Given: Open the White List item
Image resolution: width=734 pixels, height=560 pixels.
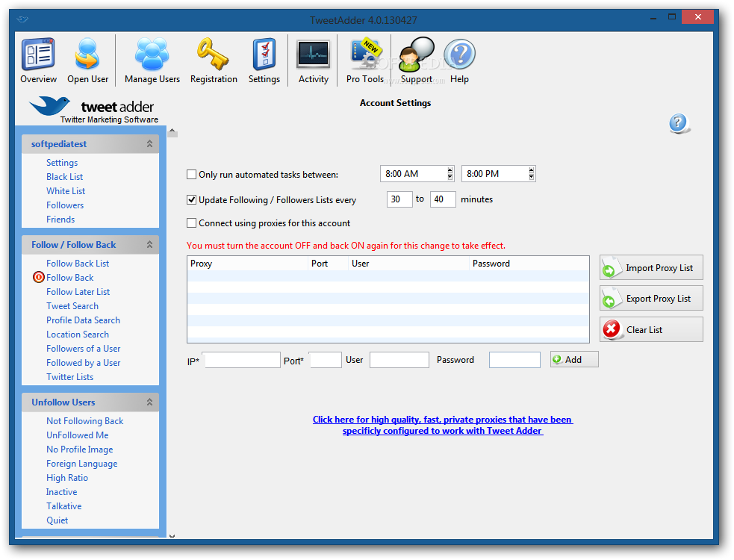Looking at the screenshot, I should click(66, 190).
